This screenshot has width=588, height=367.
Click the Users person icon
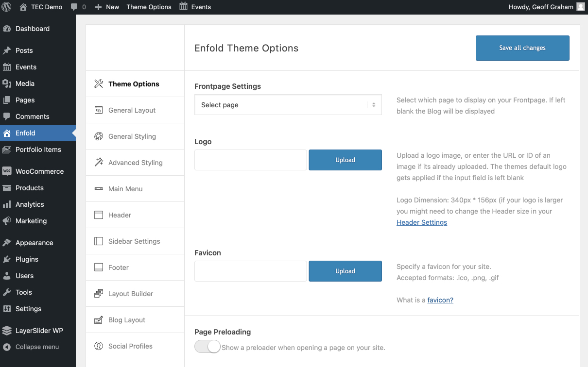point(7,276)
